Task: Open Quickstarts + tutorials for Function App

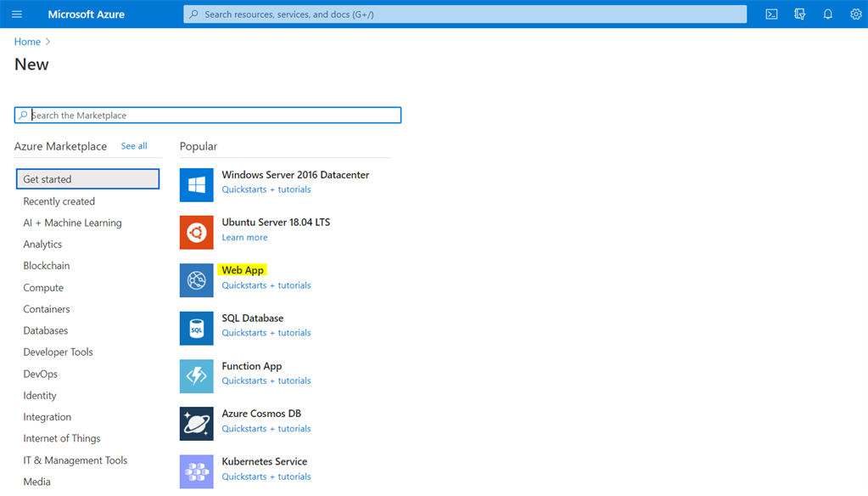Action: coord(266,380)
